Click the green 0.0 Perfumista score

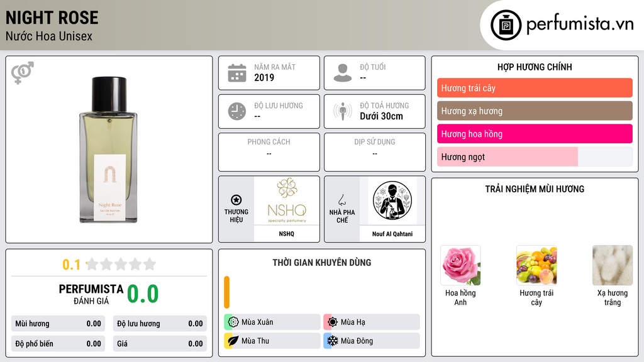[143, 294]
